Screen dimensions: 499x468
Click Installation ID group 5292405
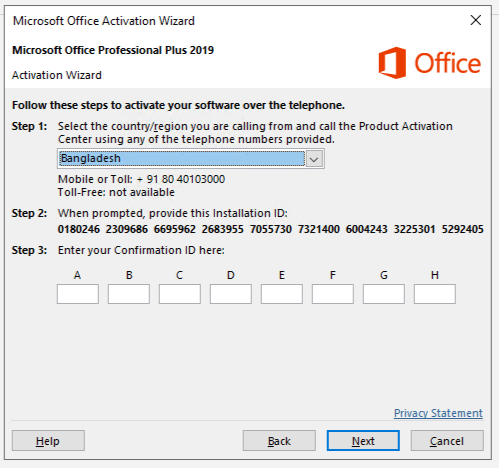(x=463, y=229)
